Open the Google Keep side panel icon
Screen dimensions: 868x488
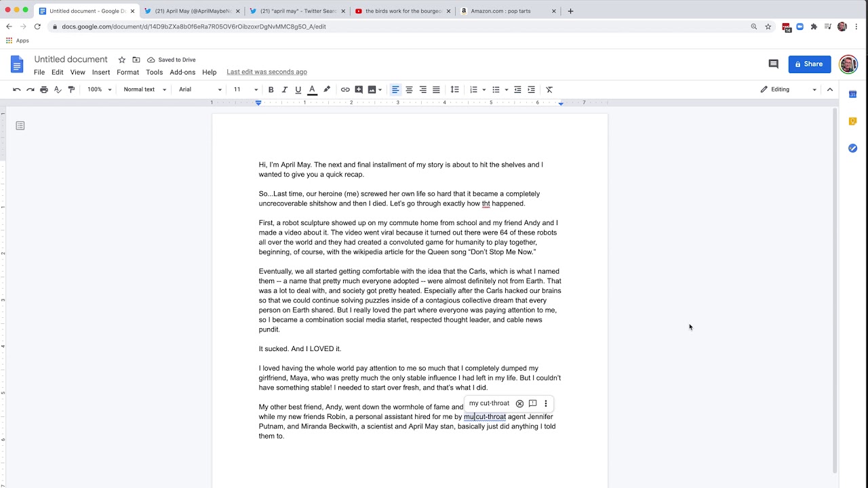click(852, 121)
